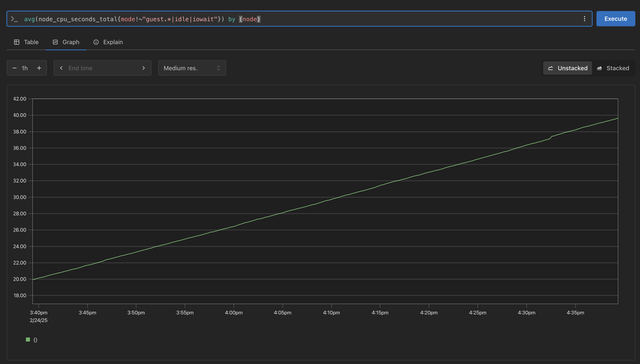Open the Table tab
640x364 pixels.
26,42
